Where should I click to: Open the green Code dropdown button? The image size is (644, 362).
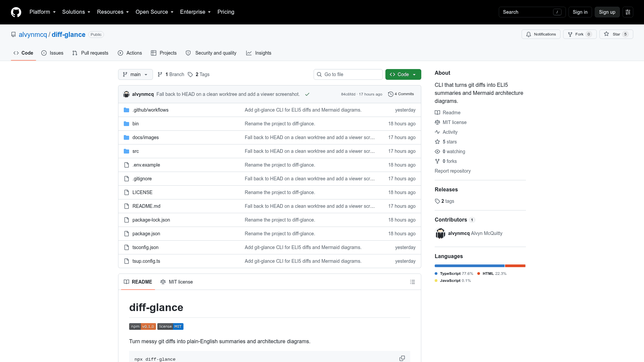click(x=403, y=74)
